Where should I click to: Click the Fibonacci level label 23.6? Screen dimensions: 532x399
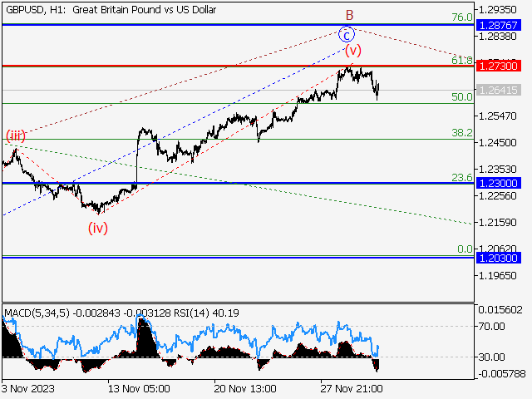tap(462, 177)
